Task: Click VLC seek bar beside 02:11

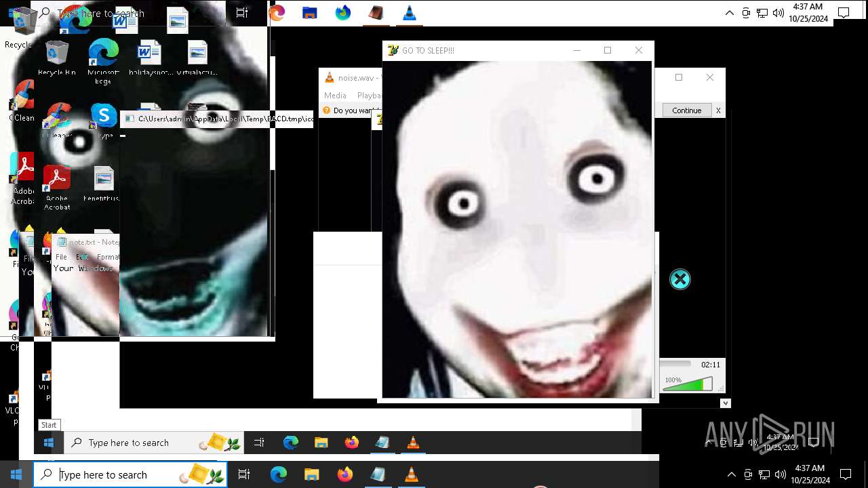Action: click(x=675, y=365)
